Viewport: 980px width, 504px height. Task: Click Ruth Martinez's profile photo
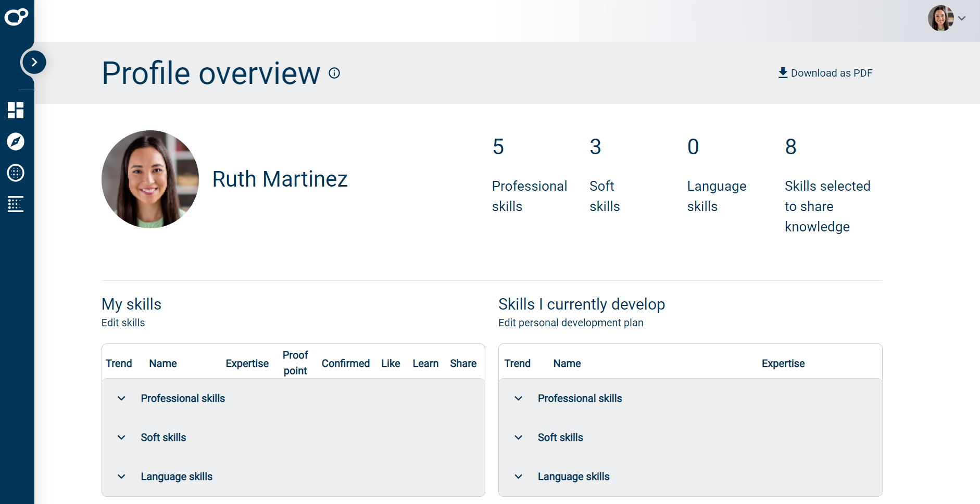click(150, 179)
